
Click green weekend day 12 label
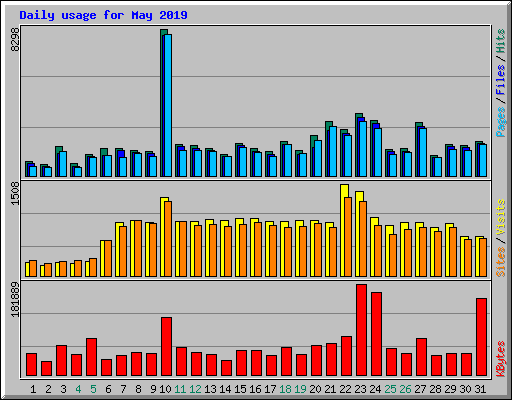pos(195,389)
